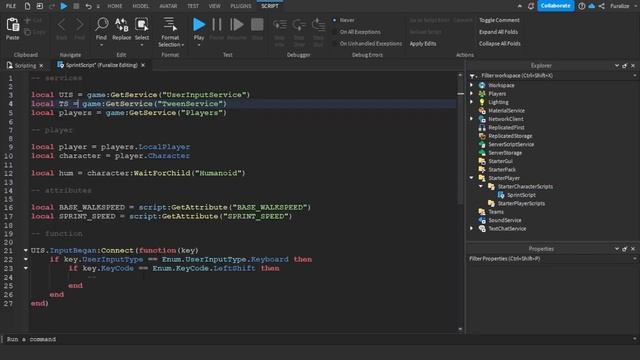Screen dimensions: 640x360
Task: Click the Pause test icon
Action: (217, 25)
